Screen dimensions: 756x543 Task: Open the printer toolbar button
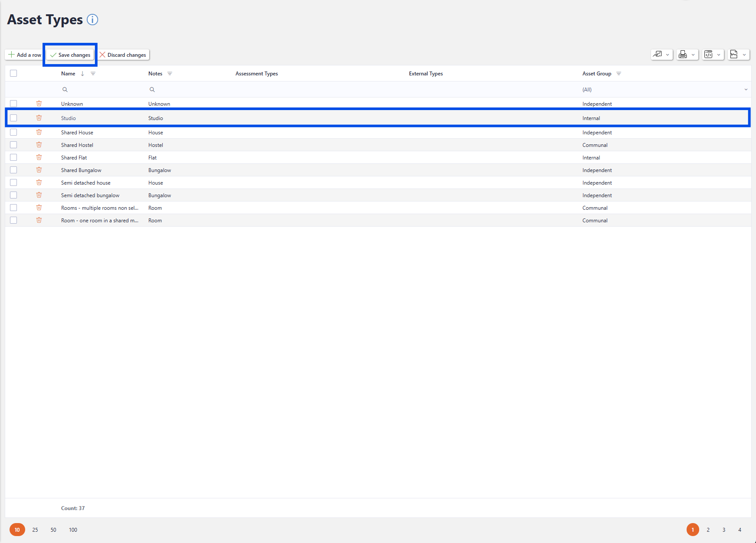[683, 55]
